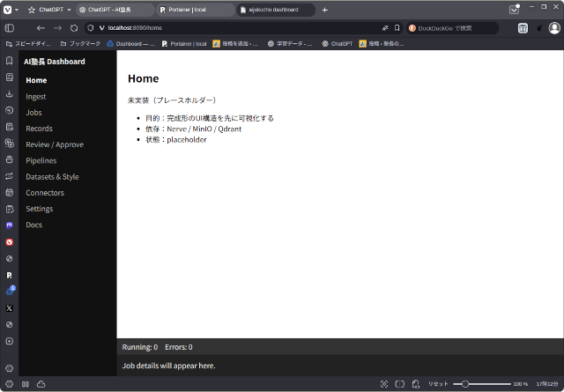564x392 pixels.
Task: Open Datasets & Style section
Action: (x=52, y=176)
